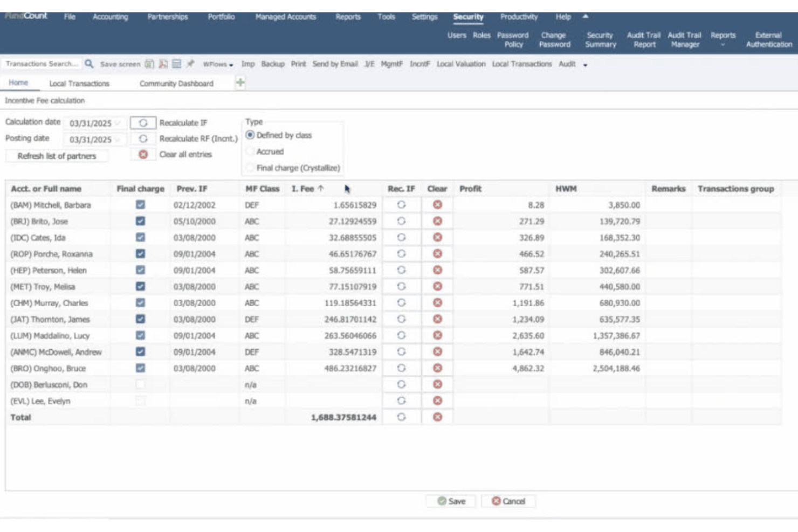Viewport: 798px width, 532px height.
Task: Click the Recalculate RF (Incnt.) refresh icon
Action: pyautogui.click(x=143, y=139)
